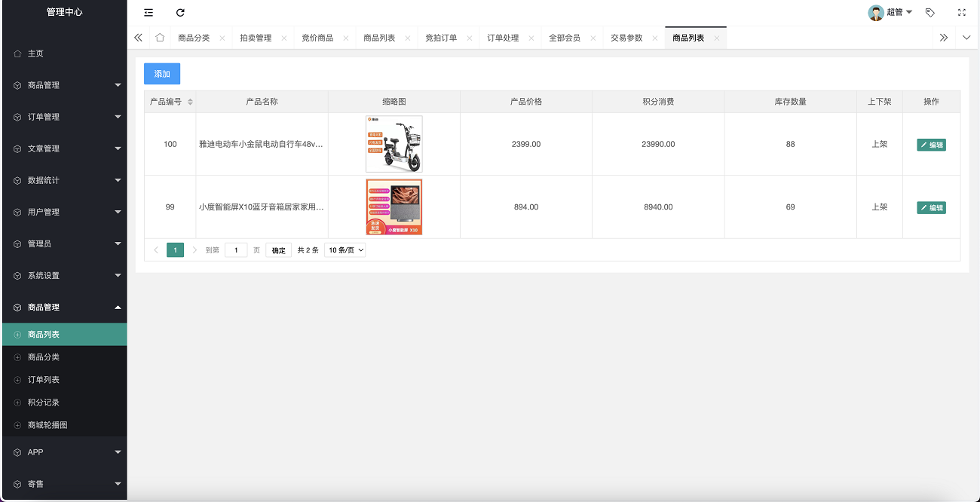Expand the 订单管理 sidebar menu

tap(63, 117)
